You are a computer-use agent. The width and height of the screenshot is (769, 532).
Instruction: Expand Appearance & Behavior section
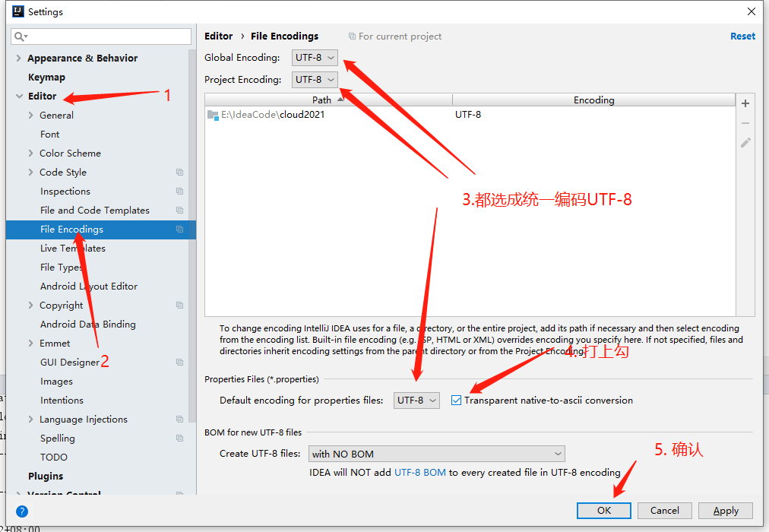tap(19, 58)
